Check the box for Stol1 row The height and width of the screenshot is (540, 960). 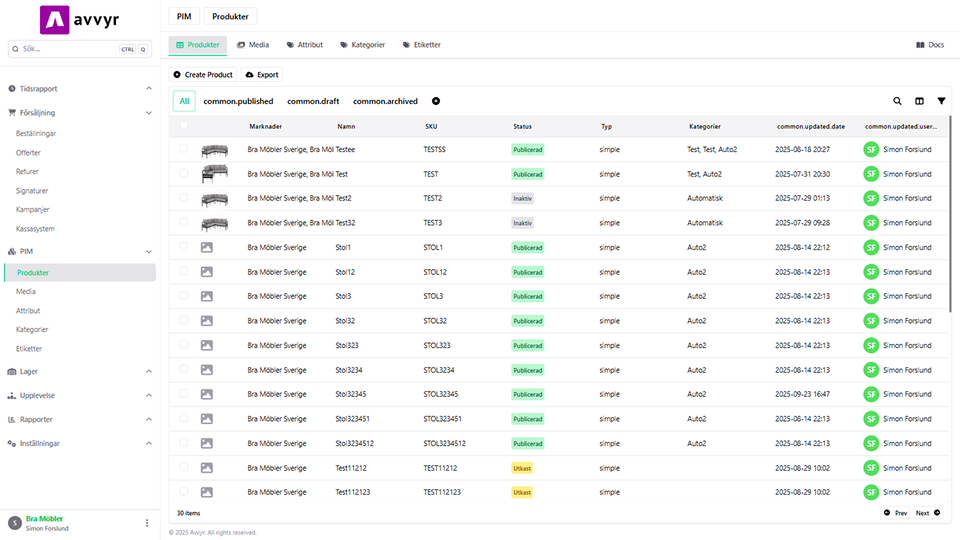tap(183, 247)
